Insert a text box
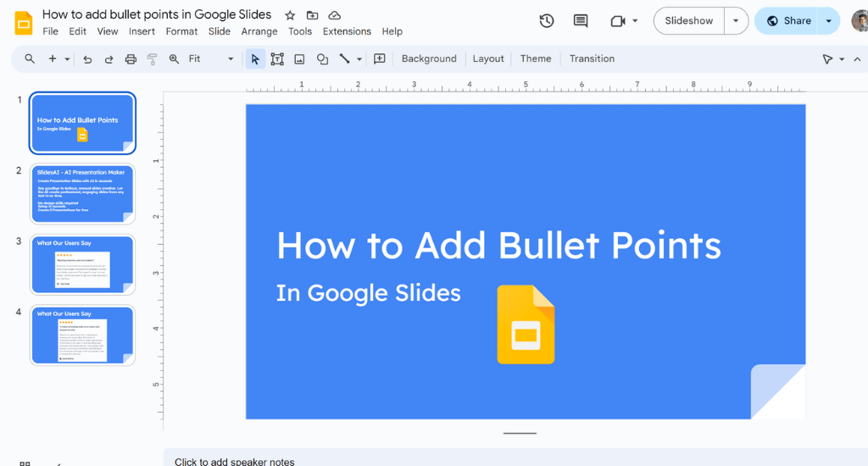Viewport: 868px width, 466px height. [277, 58]
